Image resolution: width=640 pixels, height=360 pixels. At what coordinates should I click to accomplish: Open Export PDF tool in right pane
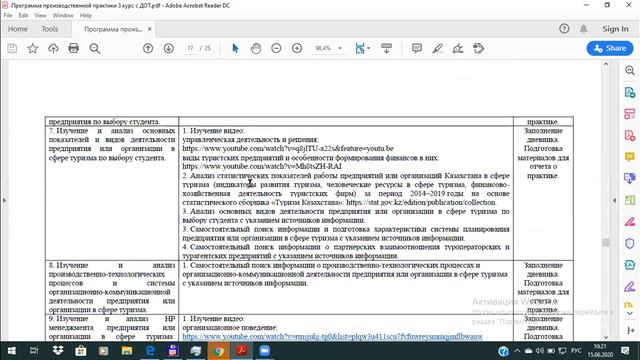(x=630, y=92)
